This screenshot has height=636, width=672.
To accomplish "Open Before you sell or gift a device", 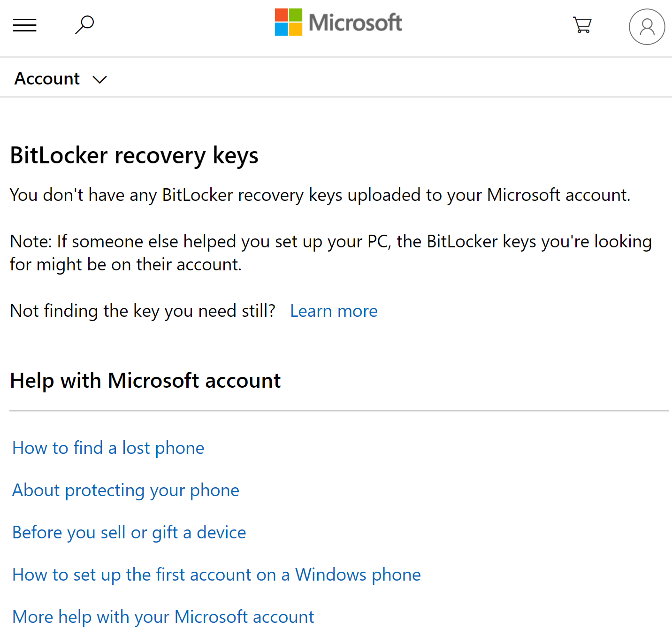I will click(x=129, y=532).
